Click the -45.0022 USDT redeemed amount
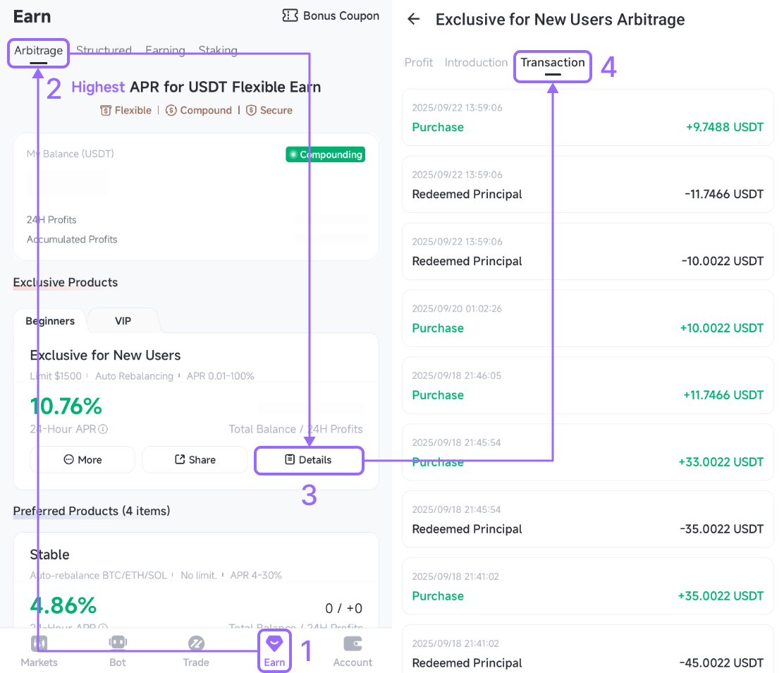This screenshot has width=784, height=673. (x=721, y=663)
